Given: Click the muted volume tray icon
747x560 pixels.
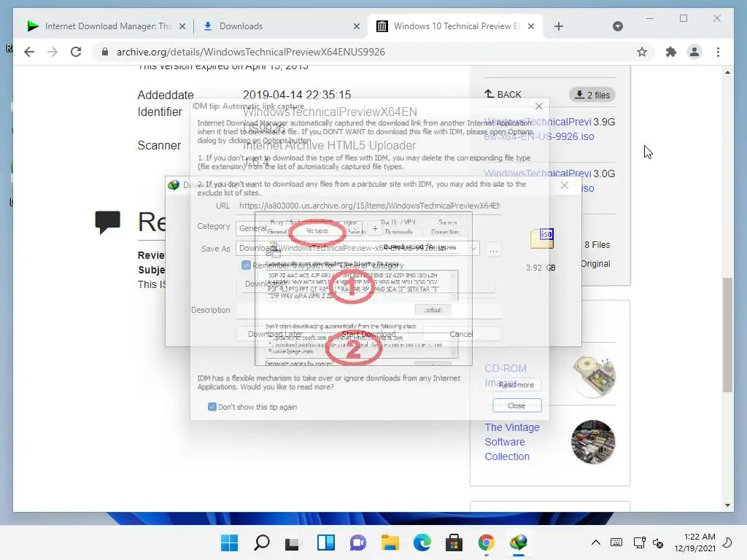Looking at the screenshot, I should 658,542.
